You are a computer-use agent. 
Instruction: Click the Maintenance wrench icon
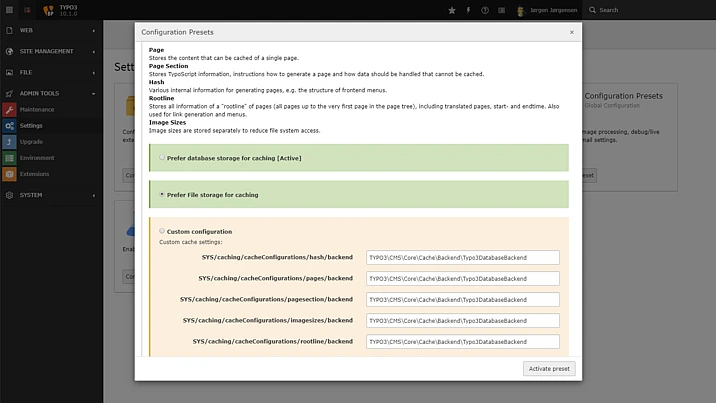(x=9, y=109)
